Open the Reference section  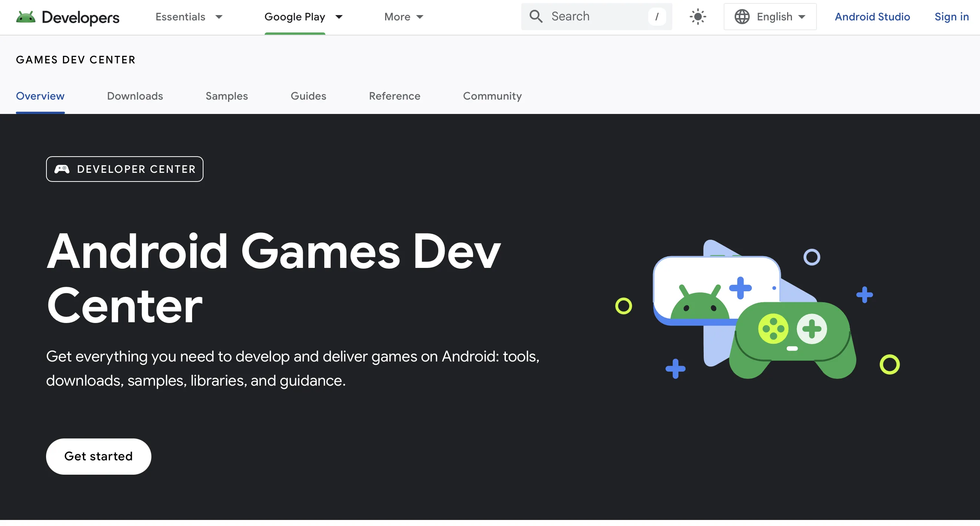[394, 96]
